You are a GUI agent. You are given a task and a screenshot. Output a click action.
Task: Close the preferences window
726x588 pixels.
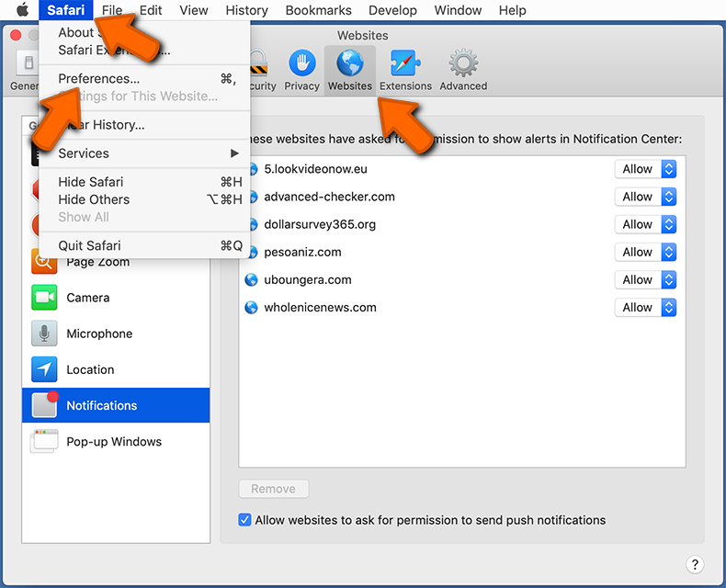point(16,35)
